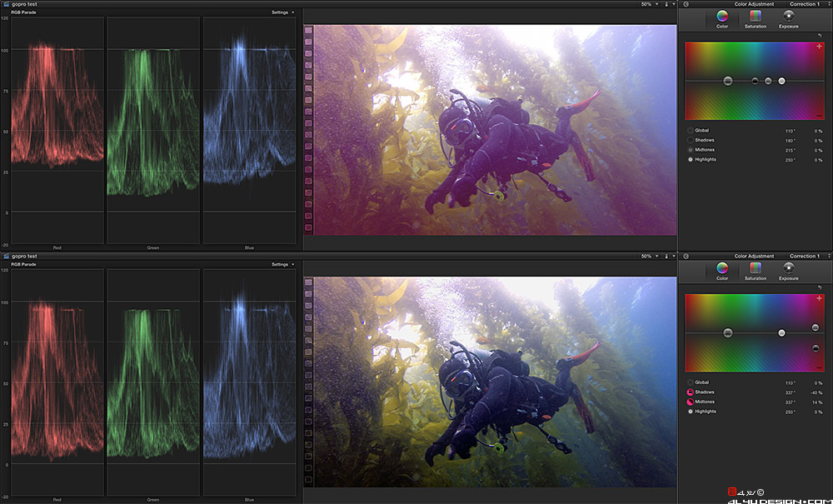Click the clip icon beside 'gopro test' in the upper window
Screen dimensions: 833x504
7,3
